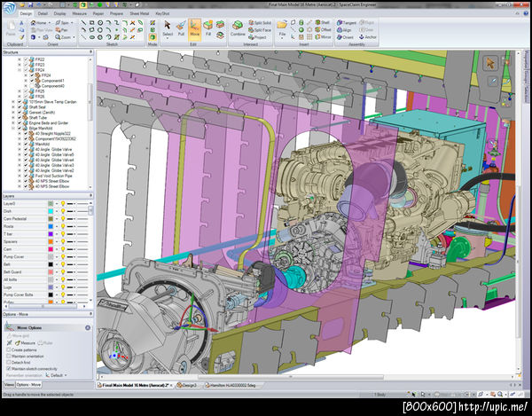Switch to 3D mode in Mode group
The height and width of the screenshot is (416, 532).
tap(153, 37)
